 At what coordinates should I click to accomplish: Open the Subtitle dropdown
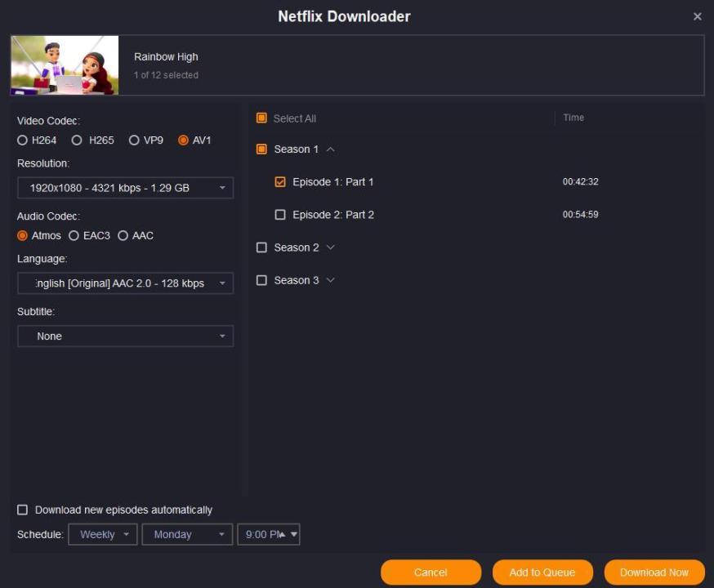pyautogui.click(x=125, y=336)
